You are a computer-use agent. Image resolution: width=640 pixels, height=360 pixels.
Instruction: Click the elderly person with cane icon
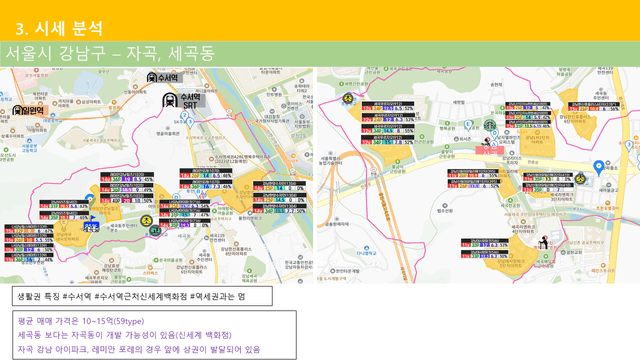coord(544,242)
